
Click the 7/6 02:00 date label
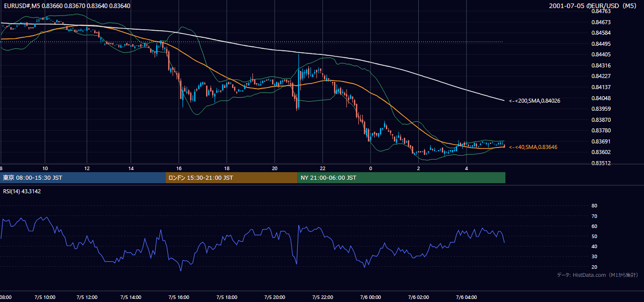(x=418, y=297)
